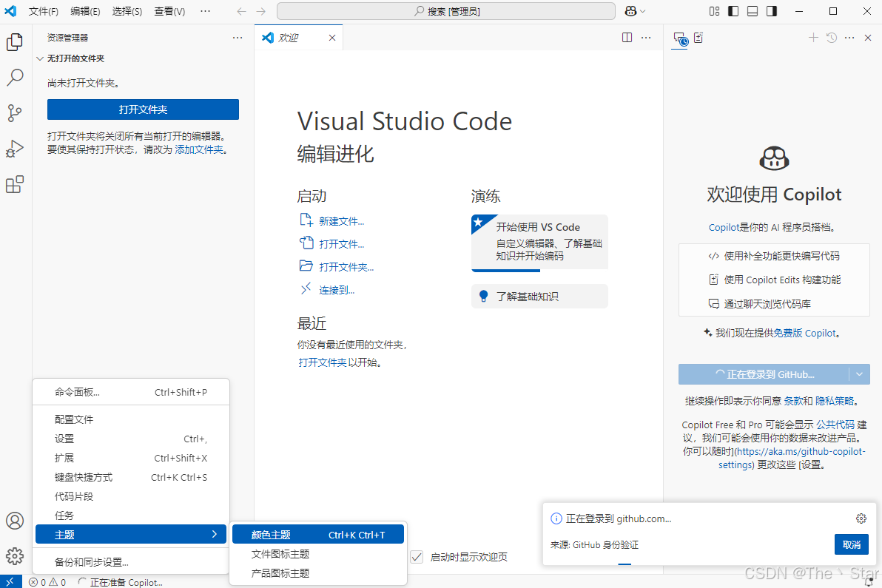Click the 搜索 [管理员] command center box
The image size is (882, 588).
[446, 11]
